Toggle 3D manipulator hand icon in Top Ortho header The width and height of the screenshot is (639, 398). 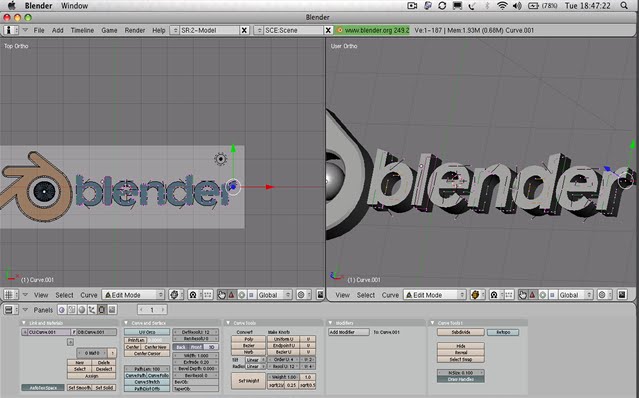click(222, 295)
